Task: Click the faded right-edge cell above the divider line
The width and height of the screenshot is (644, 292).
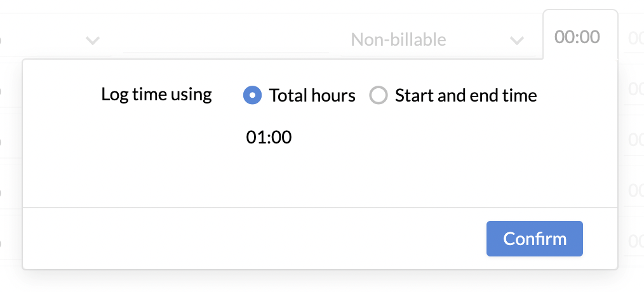Action: 634,190
